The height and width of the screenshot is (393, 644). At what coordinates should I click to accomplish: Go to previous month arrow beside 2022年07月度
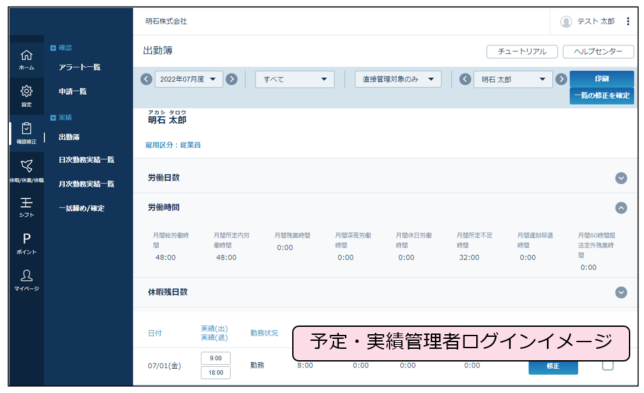pos(146,79)
